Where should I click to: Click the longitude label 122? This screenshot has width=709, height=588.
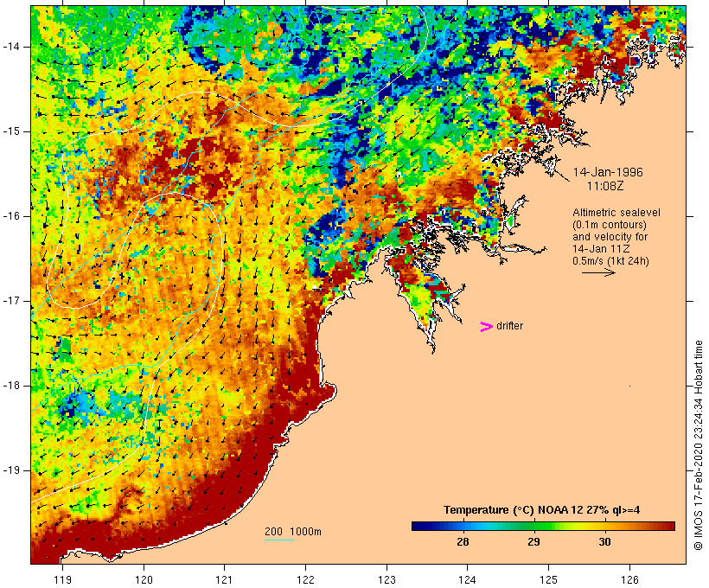coord(306,579)
